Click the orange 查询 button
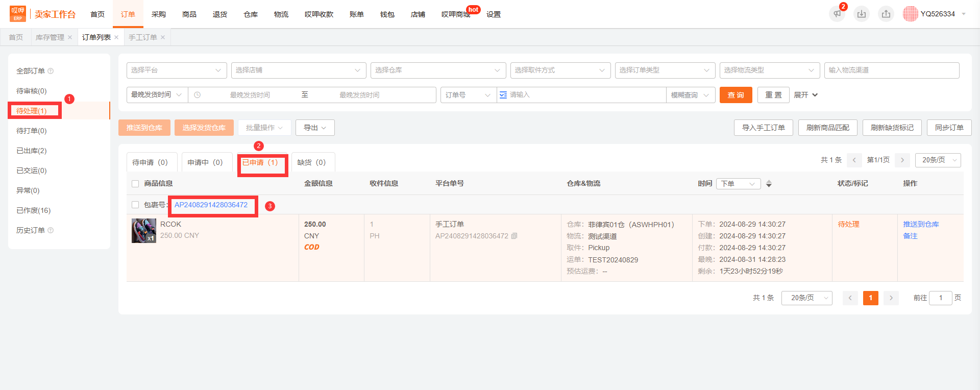 tap(736, 95)
